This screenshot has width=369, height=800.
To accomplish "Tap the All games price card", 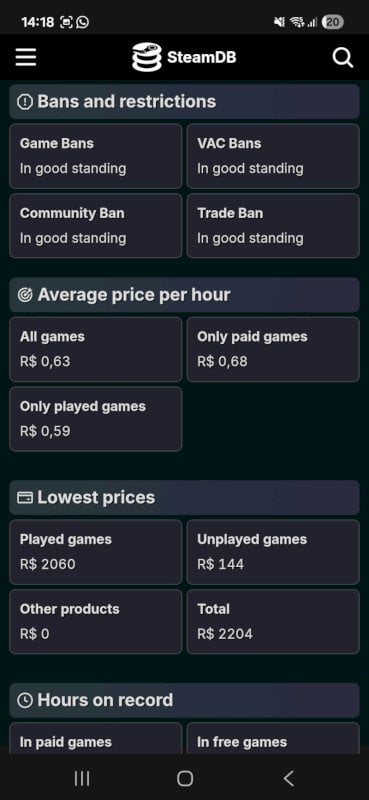I will [95, 349].
